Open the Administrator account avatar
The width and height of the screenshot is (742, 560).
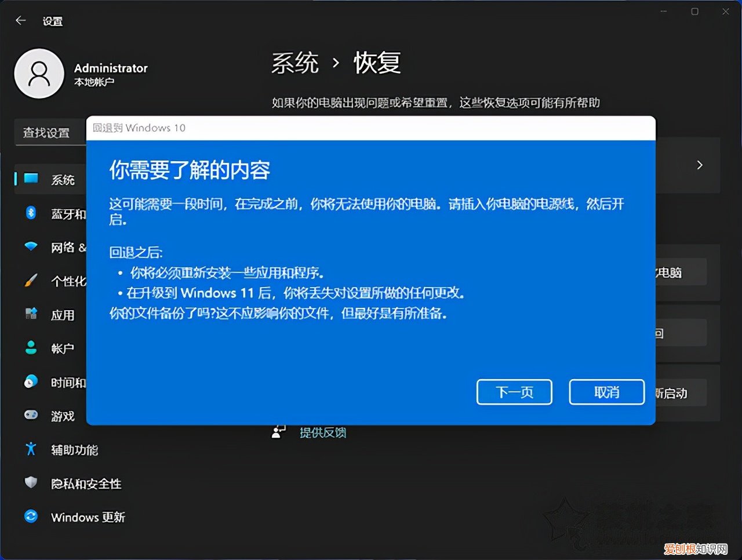(39, 74)
